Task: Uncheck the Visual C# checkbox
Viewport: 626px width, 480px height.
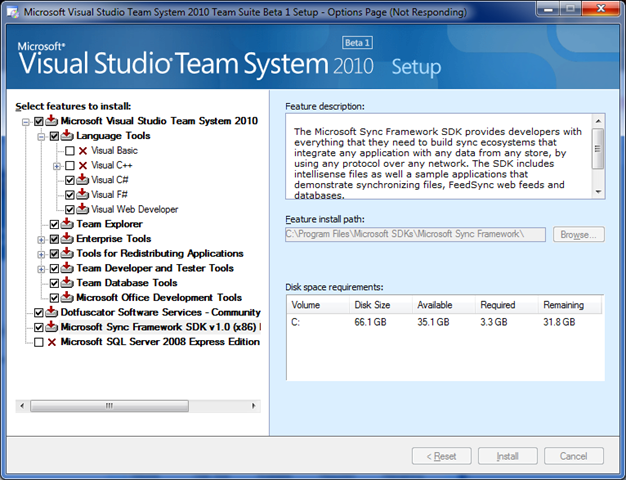Action: 70,180
